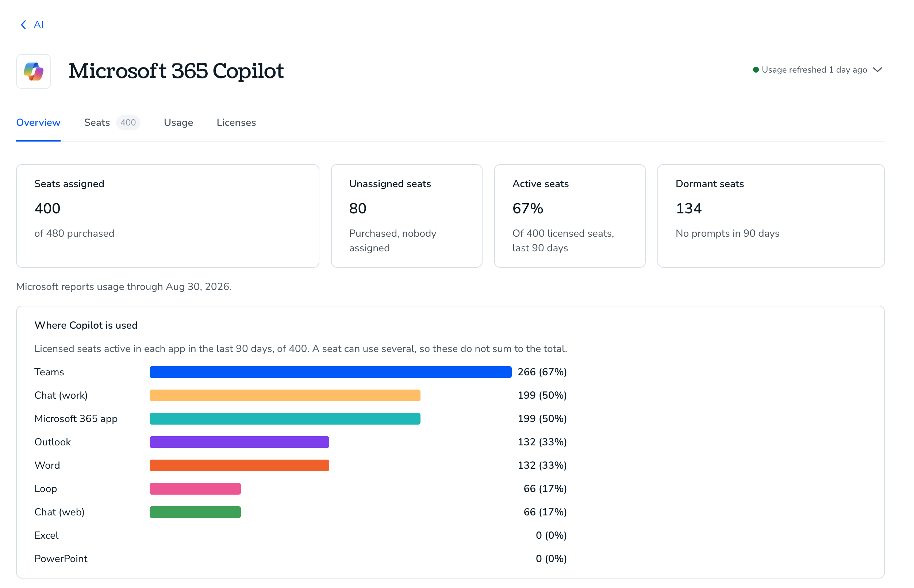This screenshot has width=914, height=588.
Task: Click the Excel row label
Action: tap(47, 535)
